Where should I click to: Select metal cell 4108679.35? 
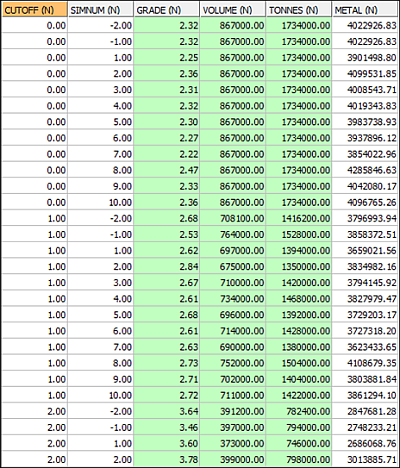[x=365, y=363]
